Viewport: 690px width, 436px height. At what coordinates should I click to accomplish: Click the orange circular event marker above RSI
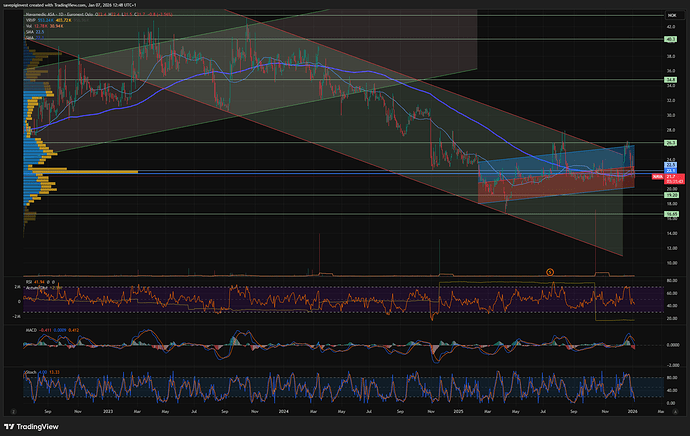[549, 271]
